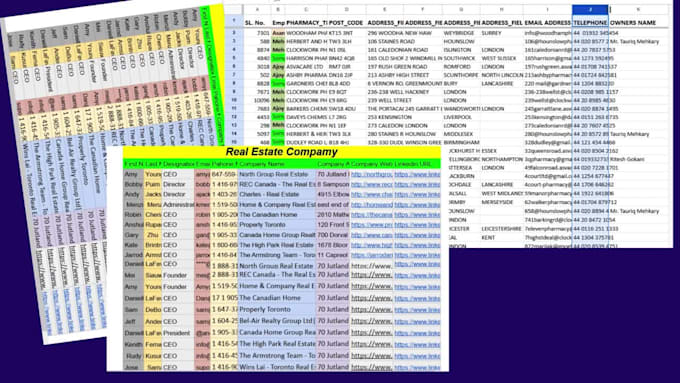Open company website link in Amy Young CEO row
Image resolution: width=680 pixels, height=383 pixels.
[x=372, y=174]
